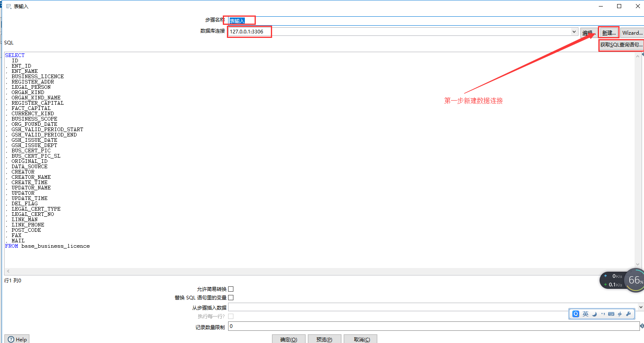
Task: Click the DATA_SOURCE line in SQL
Action: [x=29, y=167]
